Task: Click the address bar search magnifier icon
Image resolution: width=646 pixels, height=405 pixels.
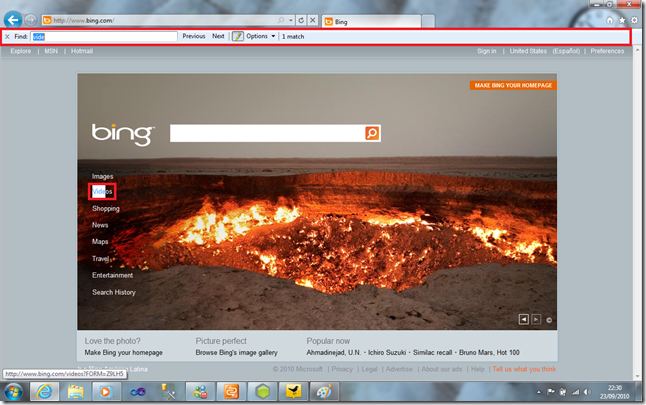Action: click(x=281, y=20)
